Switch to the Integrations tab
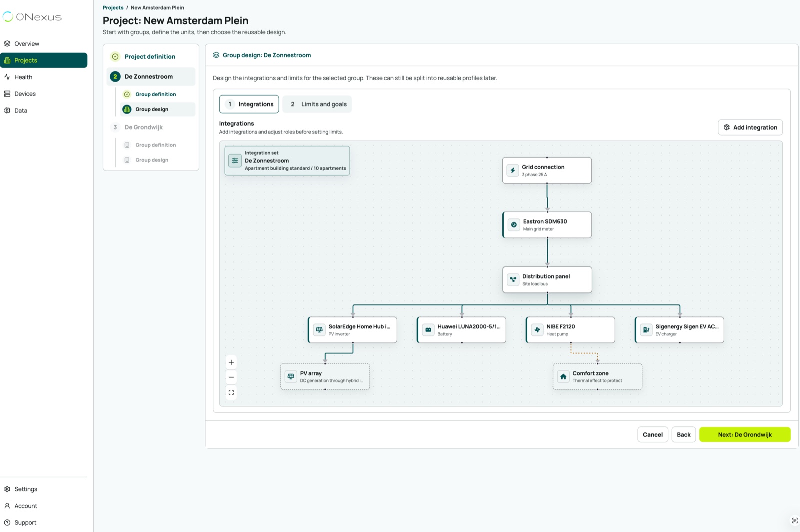This screenshot has width=800, height=532. point(249,104)
